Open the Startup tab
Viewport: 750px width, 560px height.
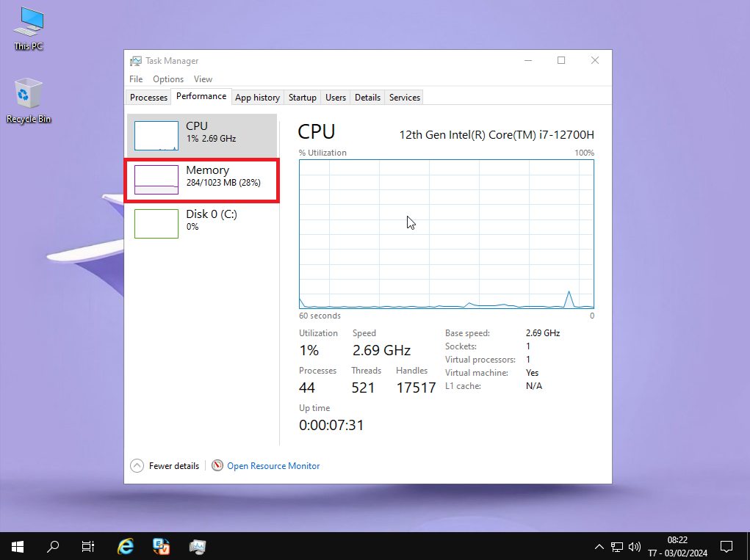tap(302, 98)
